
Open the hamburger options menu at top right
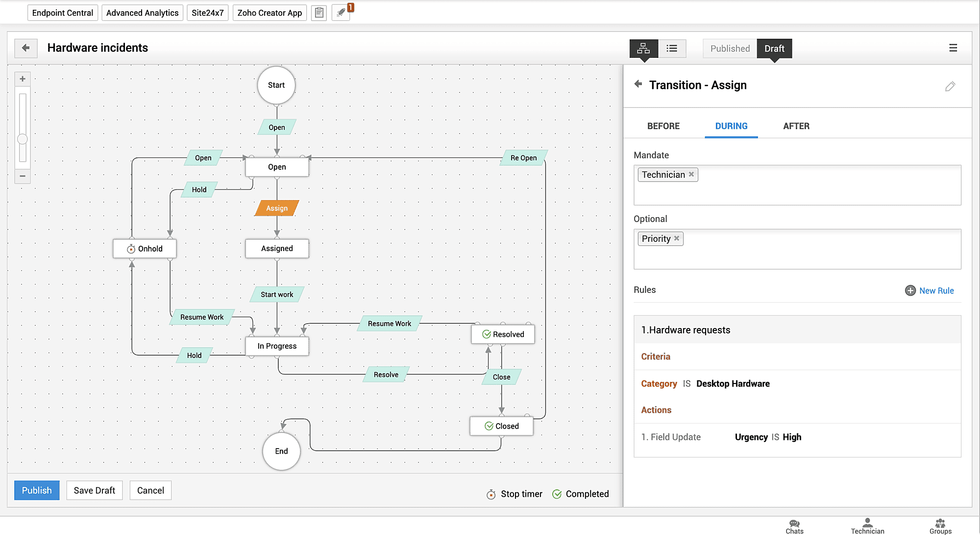point(953,48)
